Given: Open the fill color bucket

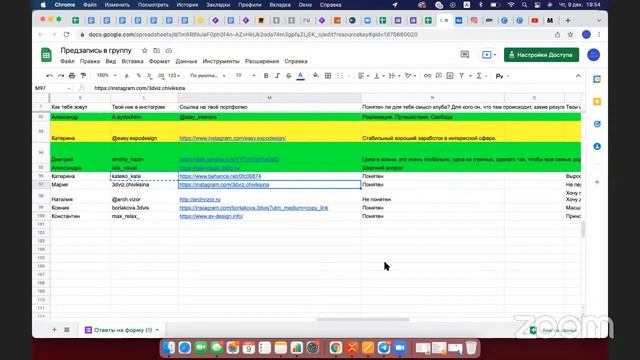Looking at the screenshot, I should (x=316, y=76).
